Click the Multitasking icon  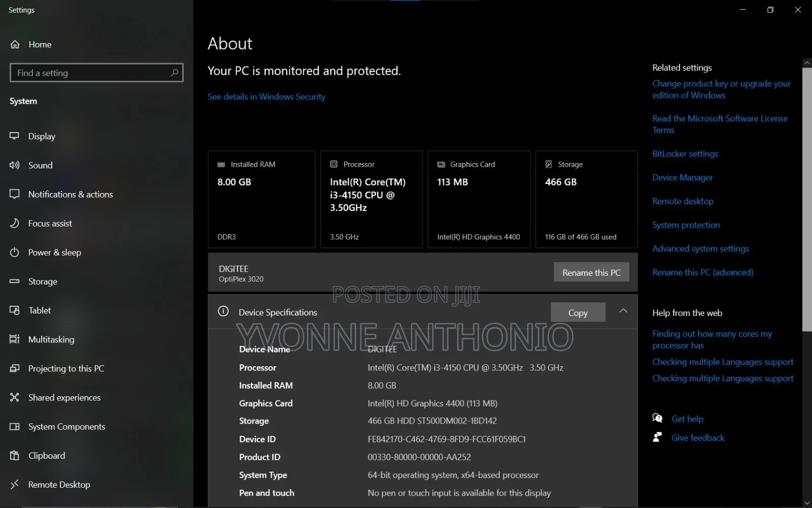click(x=15, y=339)
